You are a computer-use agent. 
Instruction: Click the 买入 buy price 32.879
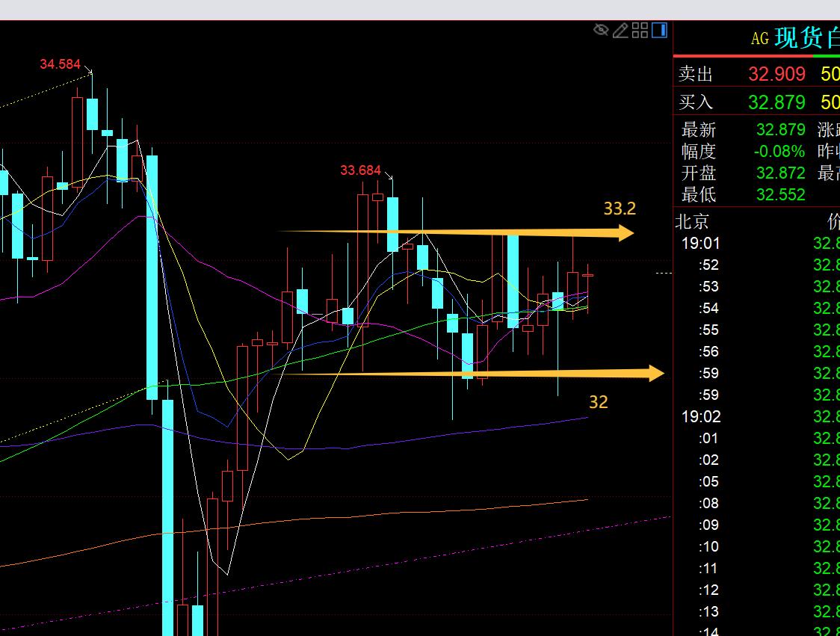[776, 102]
